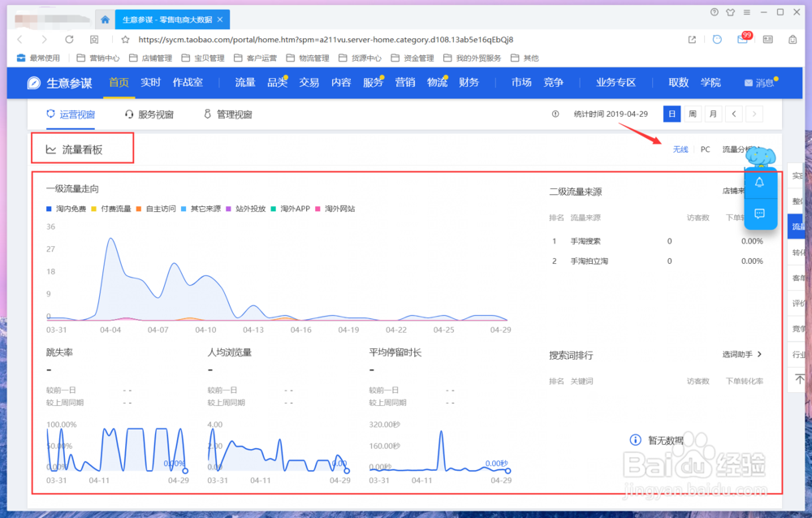
Task: Click the browser home icon
Action: tap(105, 19)
